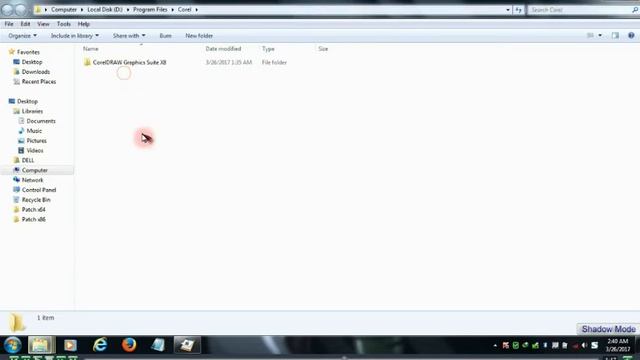Open the DELL user folder
Screen dimensions: 640x360
[x=28, y=160]
